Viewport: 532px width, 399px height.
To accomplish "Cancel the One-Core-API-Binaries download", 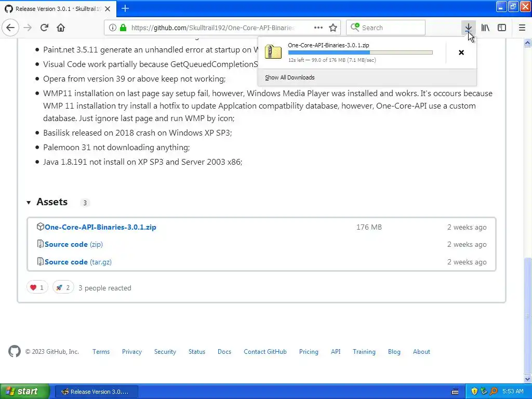I will [461, 52].
